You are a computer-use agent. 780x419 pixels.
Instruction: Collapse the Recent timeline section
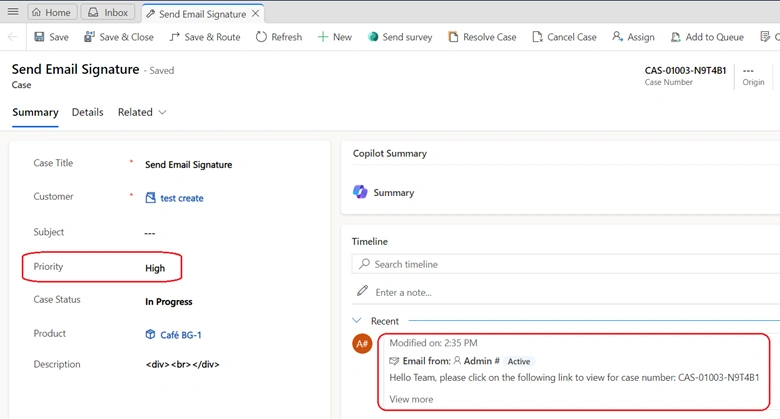[x=357, y=320]
